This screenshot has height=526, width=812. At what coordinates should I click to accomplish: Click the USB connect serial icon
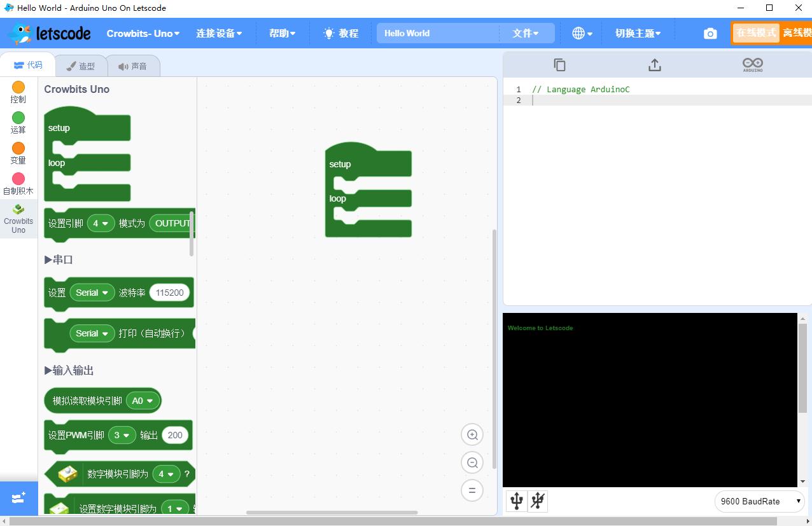[517, 501]
